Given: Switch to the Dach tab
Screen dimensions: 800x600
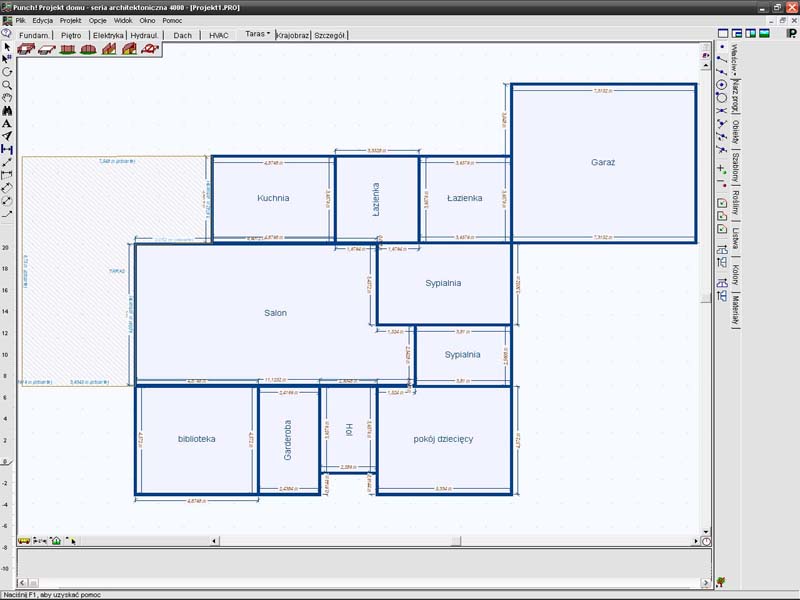Looking at the screenshot, I should click(x=182, y=35).
